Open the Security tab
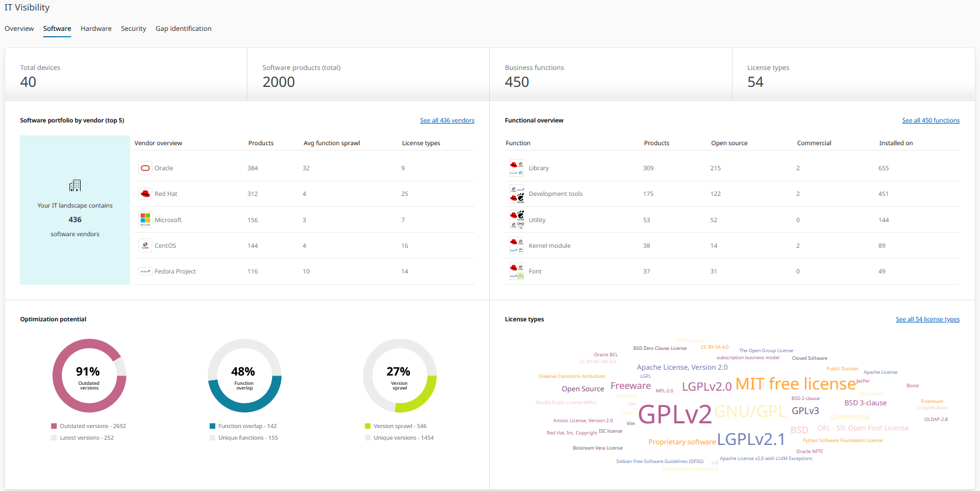Image resolution: width=980 pixels, height=491 pixels. (133, 29)
